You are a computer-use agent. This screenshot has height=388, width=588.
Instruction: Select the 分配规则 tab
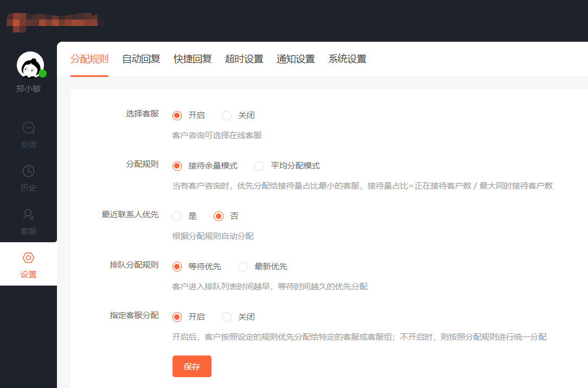point(90,59)
